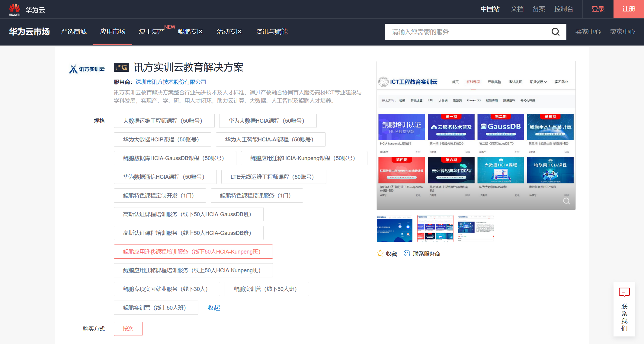Open the 控制台 from the top bar
This screenshot has width=644, height=344.
pyautogui.click(x=564, y=9)
